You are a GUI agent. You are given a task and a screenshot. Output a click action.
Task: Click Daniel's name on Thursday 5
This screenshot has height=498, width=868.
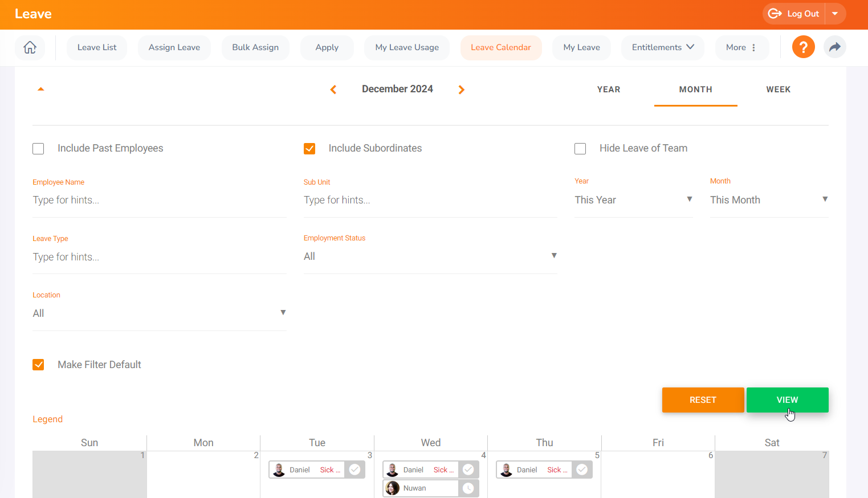pos(527,470)
